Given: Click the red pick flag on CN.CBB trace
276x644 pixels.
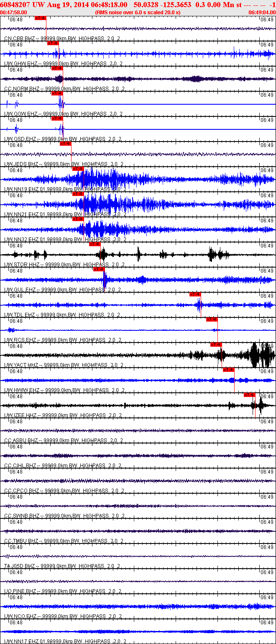Looking at the screenshot, I should click(x=41, y=18).
